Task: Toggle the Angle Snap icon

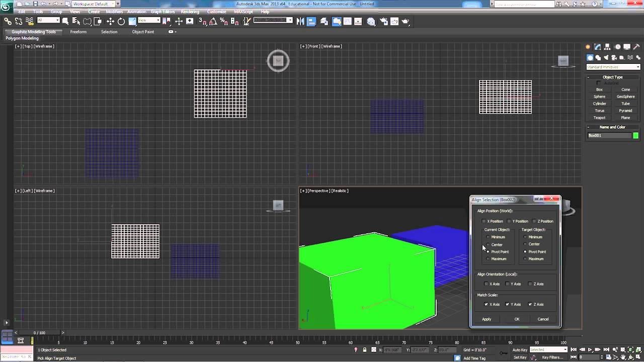Action: (x=213, y=21)
